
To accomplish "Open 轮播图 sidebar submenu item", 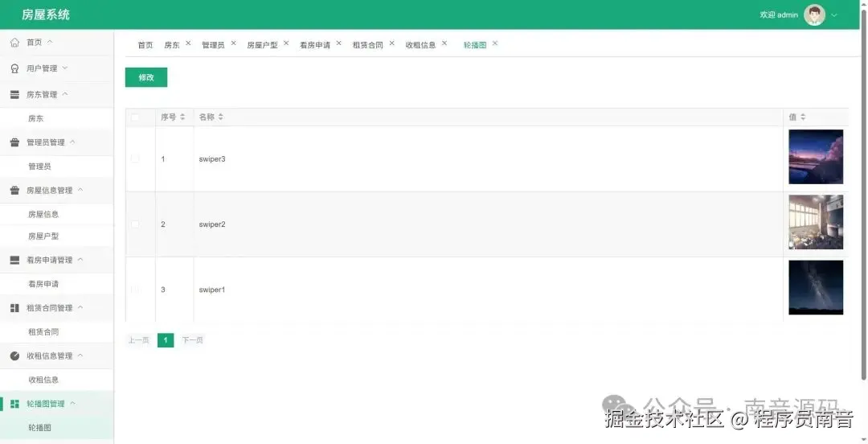I will click(56, 427).
